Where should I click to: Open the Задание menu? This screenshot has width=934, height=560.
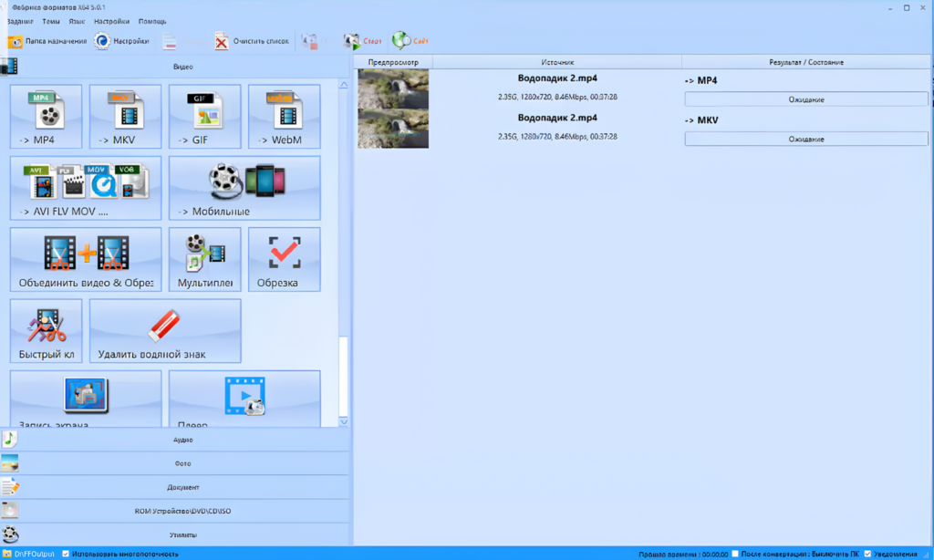tap(20, 22)
